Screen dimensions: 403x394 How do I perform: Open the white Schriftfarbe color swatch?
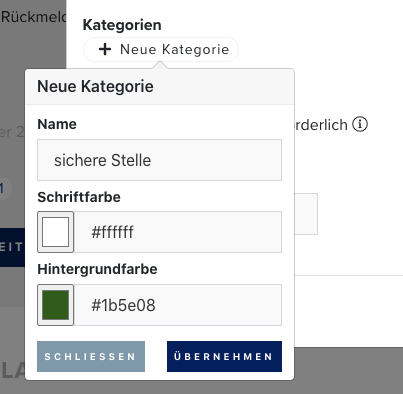point(55,232)
